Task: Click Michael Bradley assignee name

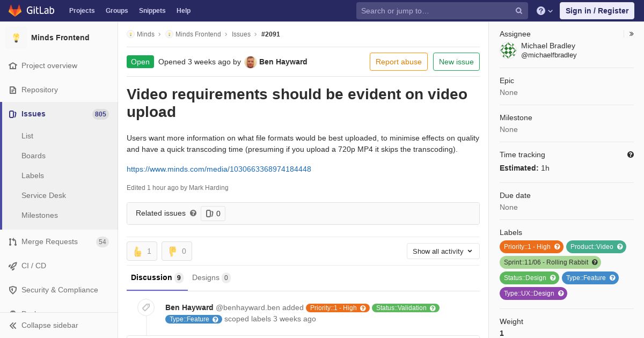Action: [x=548, y=46]
